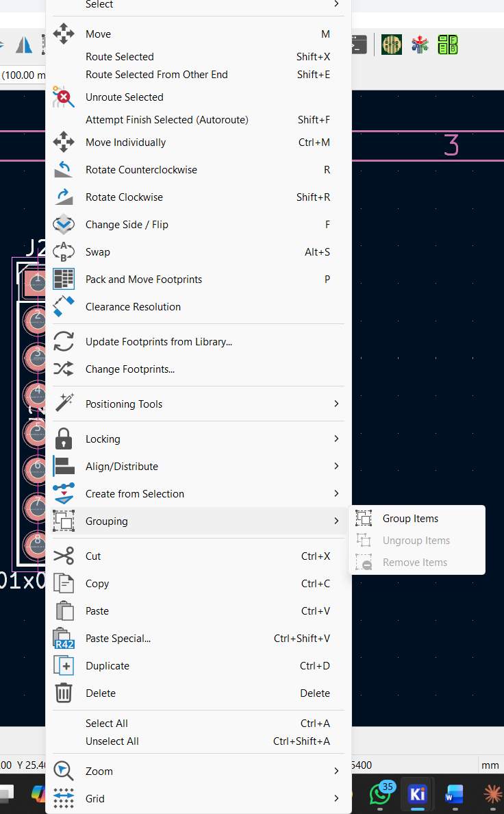Click the orange starburst taskbar icon
This screenshot has height=814, width=504.
tap(492, 793)
